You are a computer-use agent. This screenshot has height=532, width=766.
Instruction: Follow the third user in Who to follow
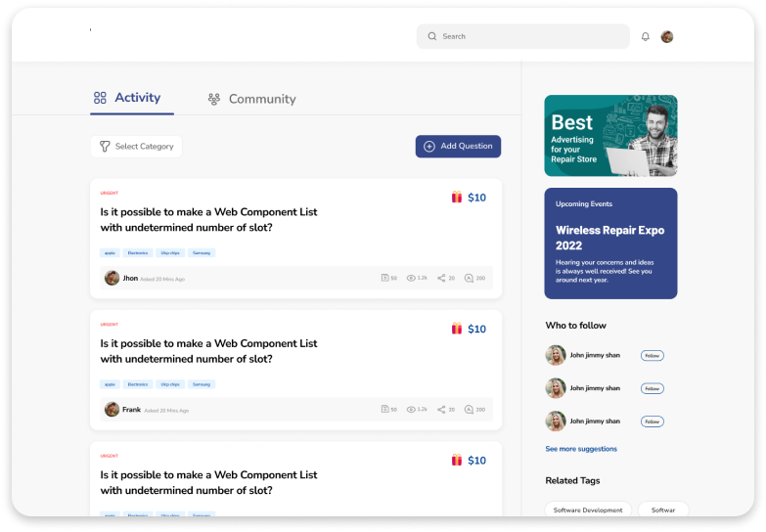(x=652, y=421)
